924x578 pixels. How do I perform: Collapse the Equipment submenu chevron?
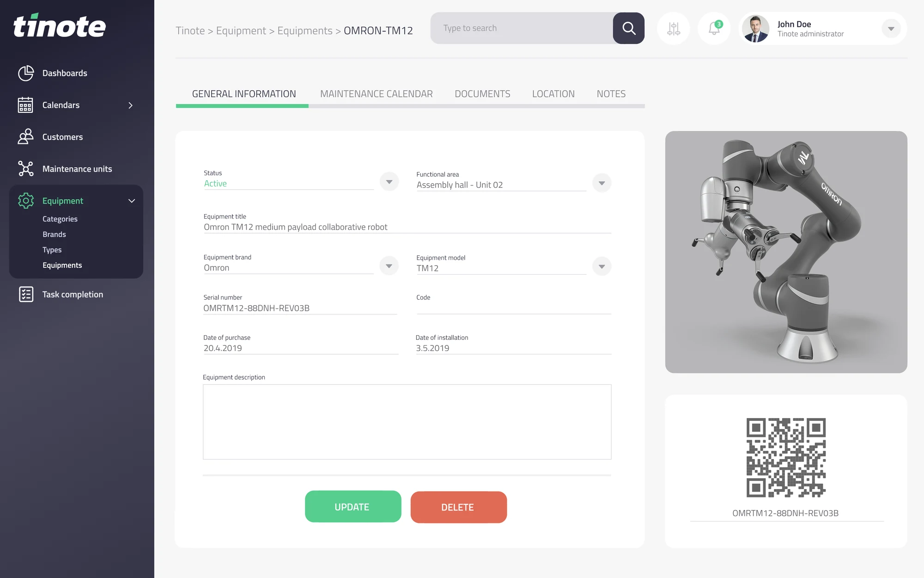click(x=132, y=201)
